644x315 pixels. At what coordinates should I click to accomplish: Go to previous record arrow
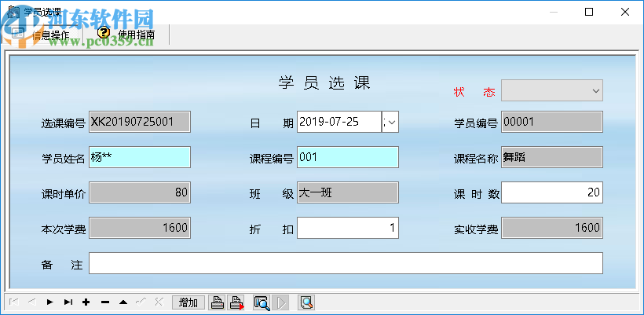click(32, 302)
